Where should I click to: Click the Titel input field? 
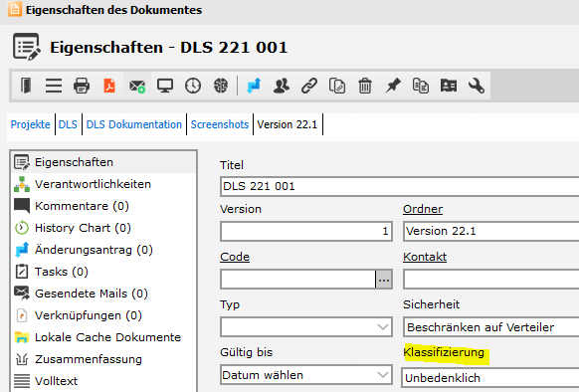point(400,186)
